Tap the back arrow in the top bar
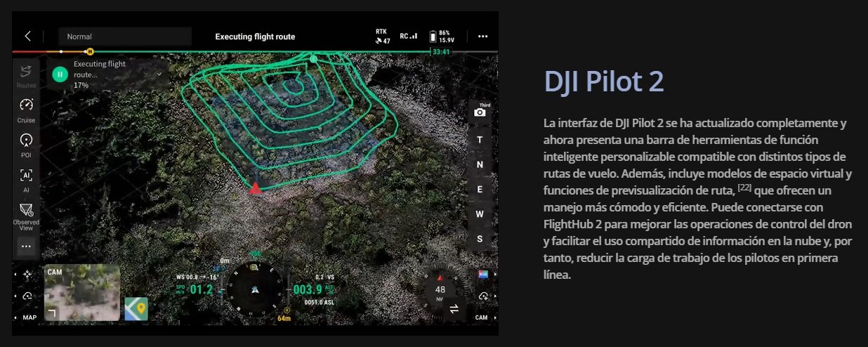The image size is (868, 347). coord(28,37)
